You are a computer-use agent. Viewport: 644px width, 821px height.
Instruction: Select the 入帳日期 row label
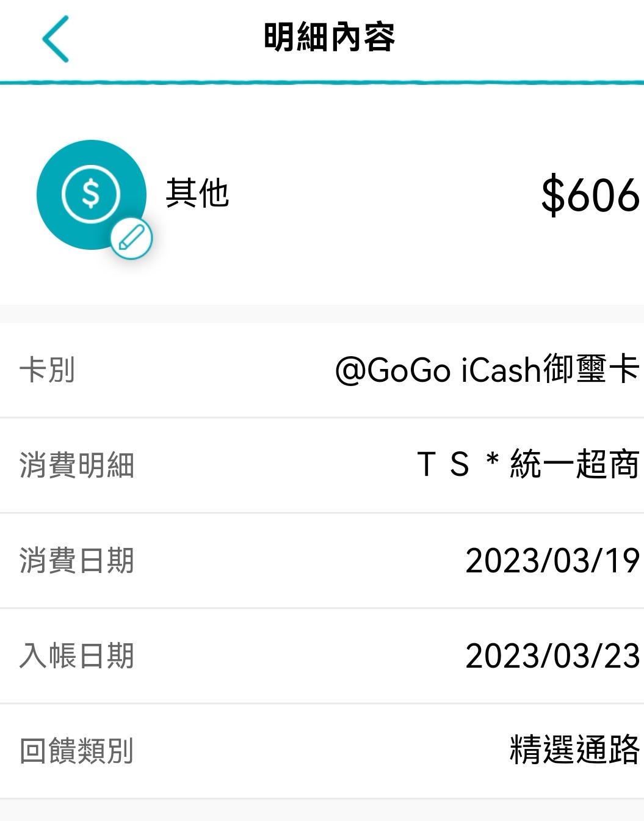[76, 656]
